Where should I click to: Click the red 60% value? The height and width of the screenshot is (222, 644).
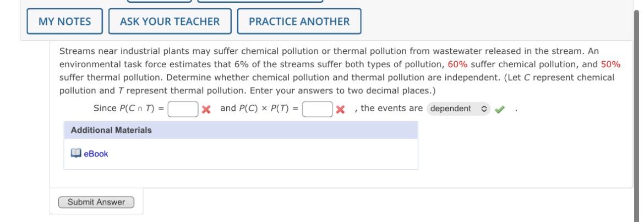(x=457, y=64)
